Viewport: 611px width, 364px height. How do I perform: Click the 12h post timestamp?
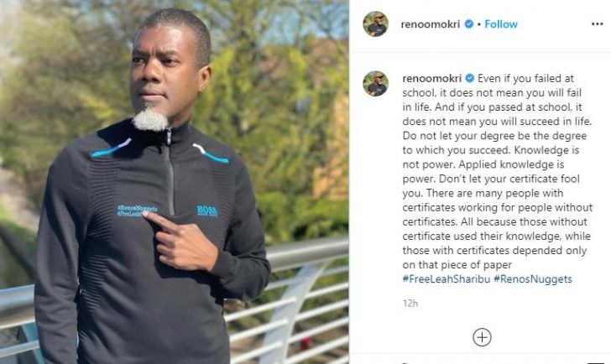(410, 304)
